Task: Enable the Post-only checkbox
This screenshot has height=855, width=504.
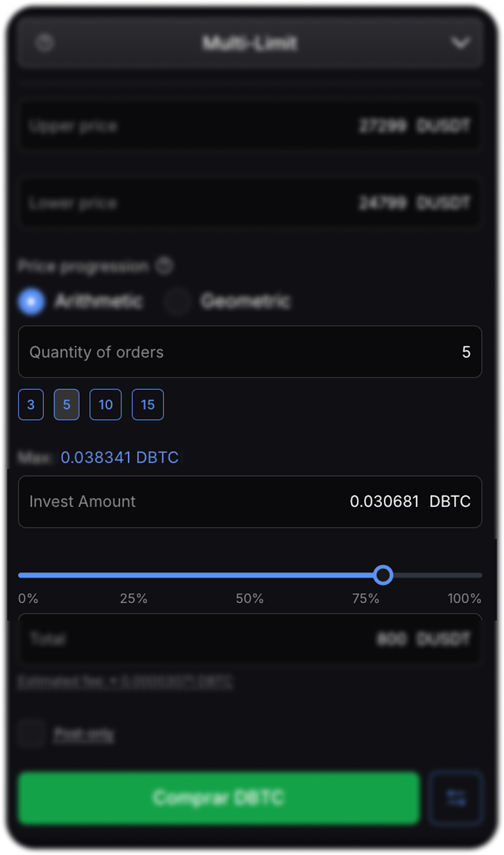Action: 31,734
